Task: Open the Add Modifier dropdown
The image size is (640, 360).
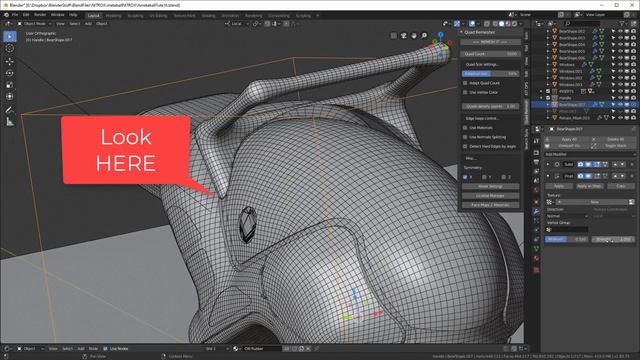Action: pos(590,154)
